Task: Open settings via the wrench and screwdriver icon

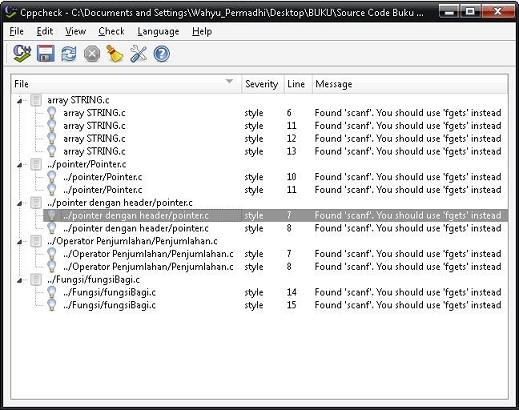Action: click(x=138, y=54)
